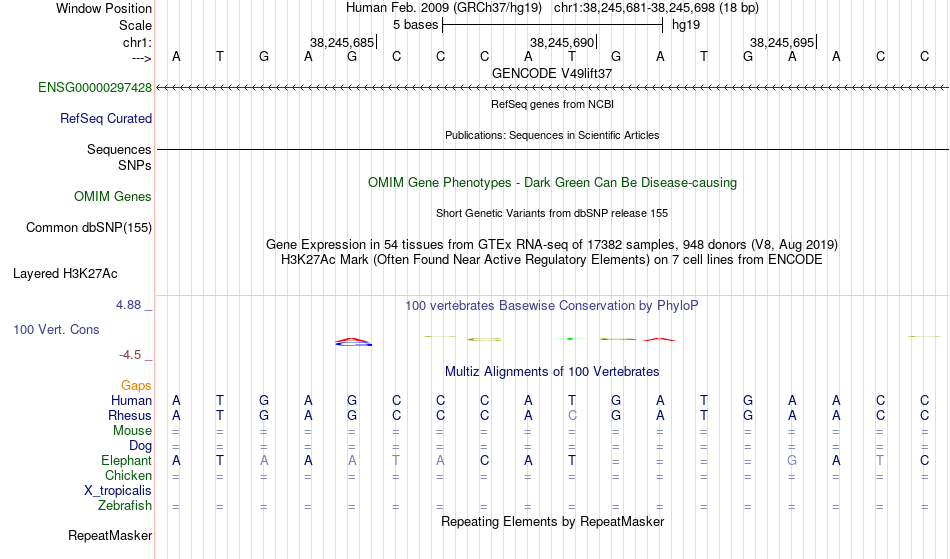Viewport: 950px width, 559px height.
Task: Click the chr1: ruler label
Action: click(x=138, y=42)
